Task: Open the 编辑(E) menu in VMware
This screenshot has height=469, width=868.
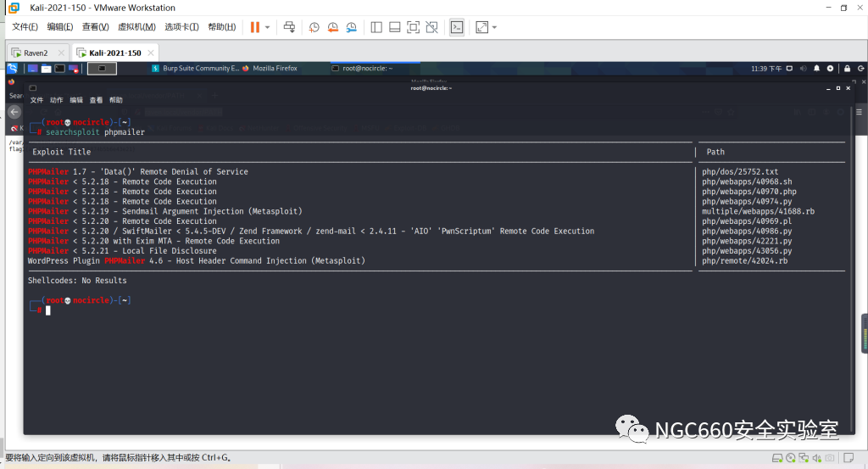Action: (x=60, y=27)
